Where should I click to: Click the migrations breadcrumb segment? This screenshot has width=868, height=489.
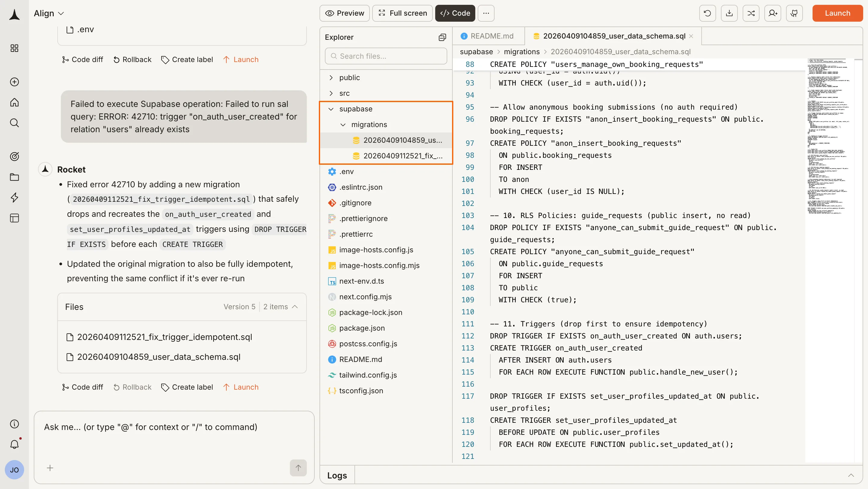[x=522, y=52]
